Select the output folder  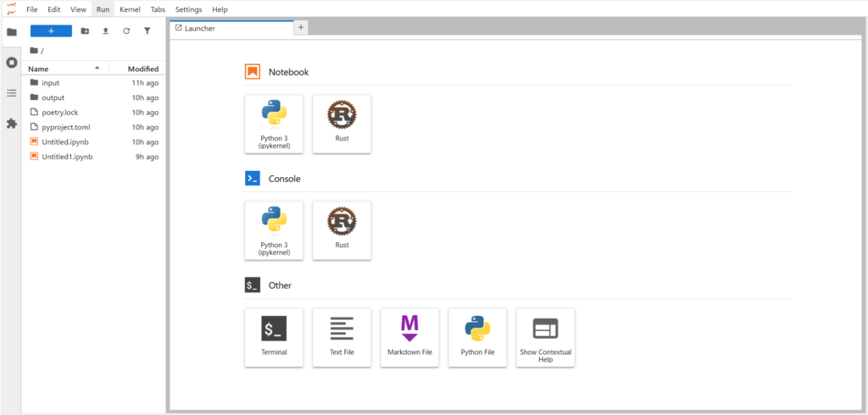pos(93,97)
